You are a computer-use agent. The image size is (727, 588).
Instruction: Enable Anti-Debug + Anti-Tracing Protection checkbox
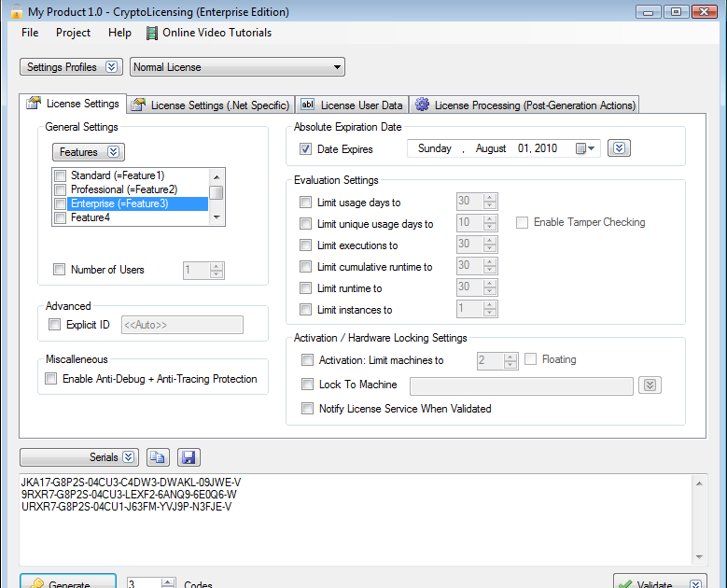51,379
